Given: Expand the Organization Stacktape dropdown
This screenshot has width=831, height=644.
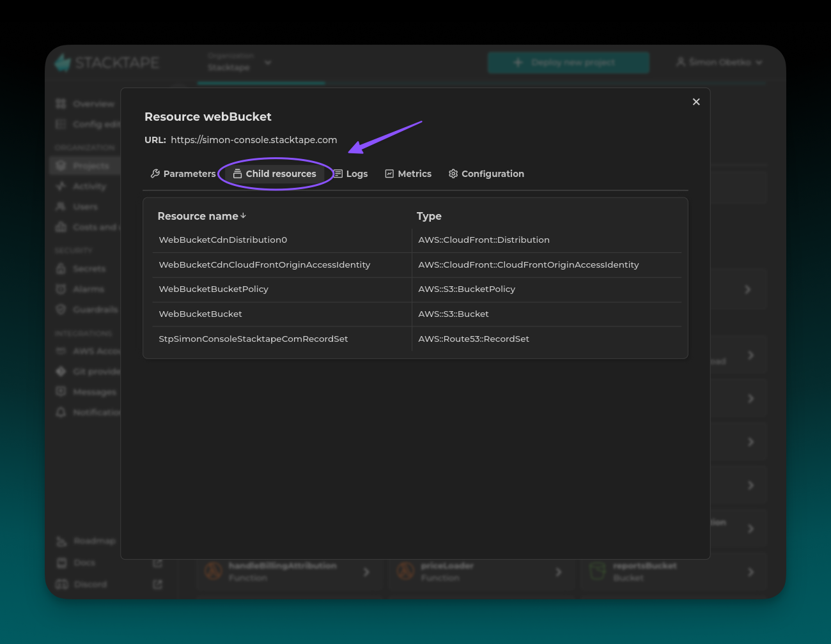Looking at the screenshot, I should click(x=240, y=62).
